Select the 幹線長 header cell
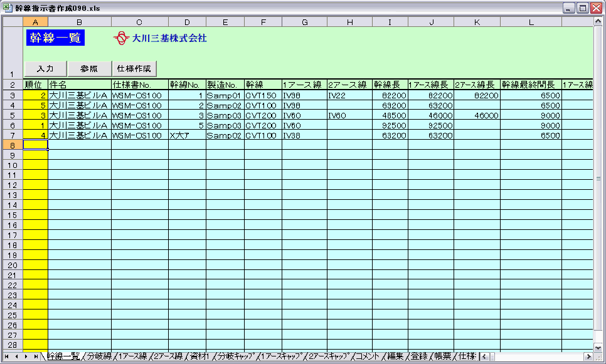This screenshot has width=606, height=364. click(x=390, y=85)
